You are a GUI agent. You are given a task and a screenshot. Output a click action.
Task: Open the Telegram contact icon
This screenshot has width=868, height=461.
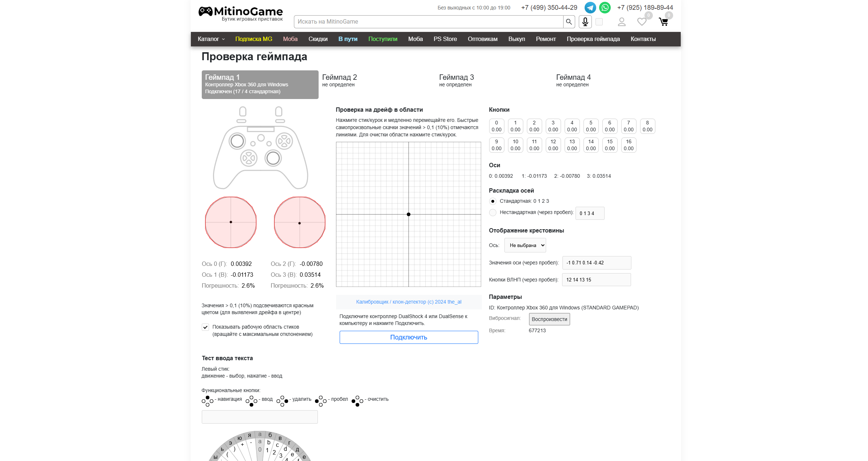coord(590,8)
